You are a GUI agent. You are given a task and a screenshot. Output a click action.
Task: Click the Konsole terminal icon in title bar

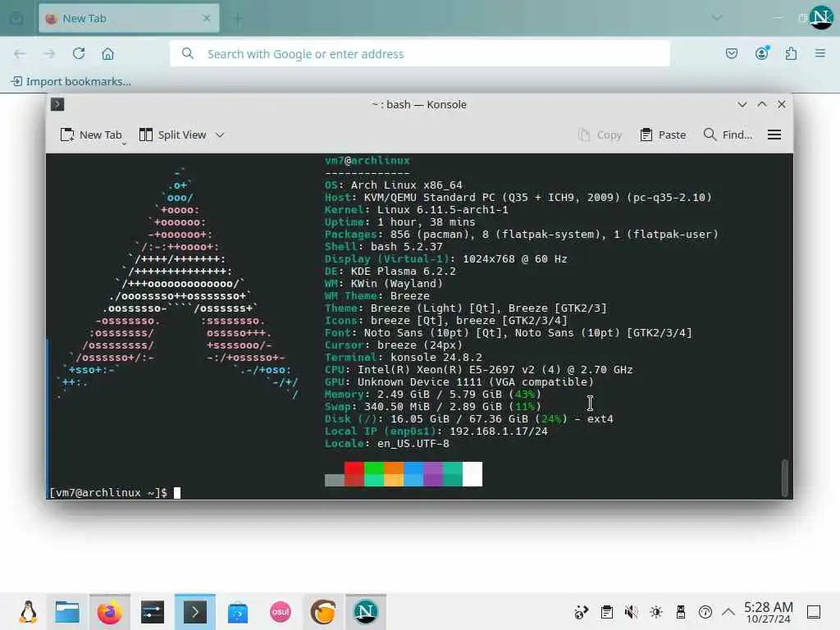(57, 104)
